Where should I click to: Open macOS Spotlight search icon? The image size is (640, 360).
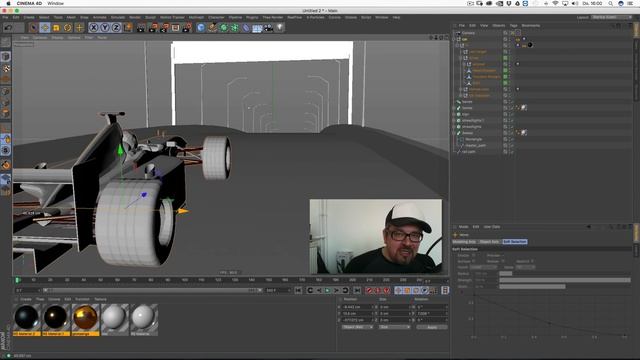(611, 3)
